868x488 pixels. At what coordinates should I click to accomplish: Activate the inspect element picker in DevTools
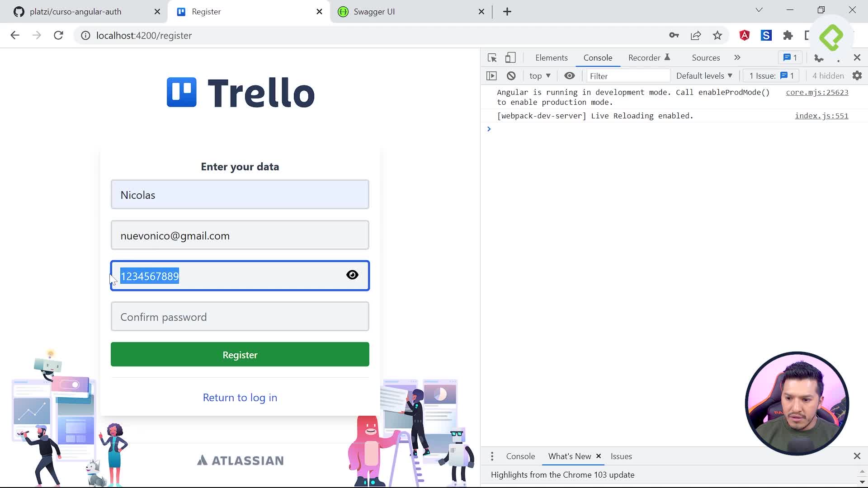pyautogui.click(x=492, y=58)
